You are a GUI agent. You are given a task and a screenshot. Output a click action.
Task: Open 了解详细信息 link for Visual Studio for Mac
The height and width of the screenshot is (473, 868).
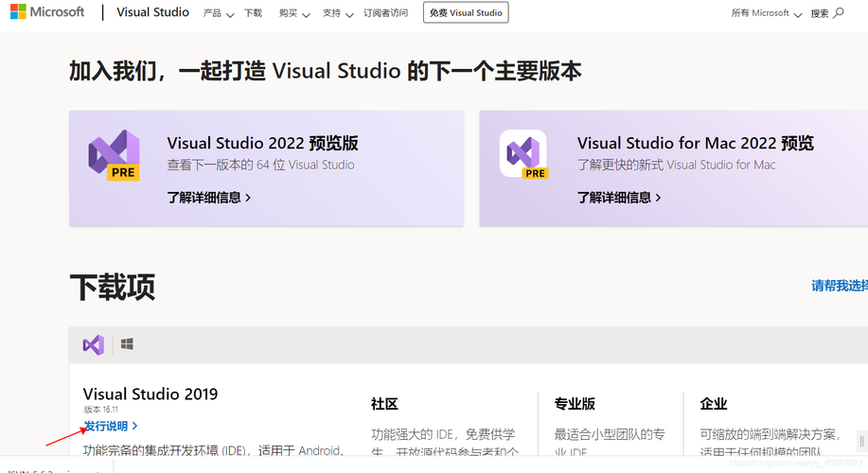click(619, 198)
